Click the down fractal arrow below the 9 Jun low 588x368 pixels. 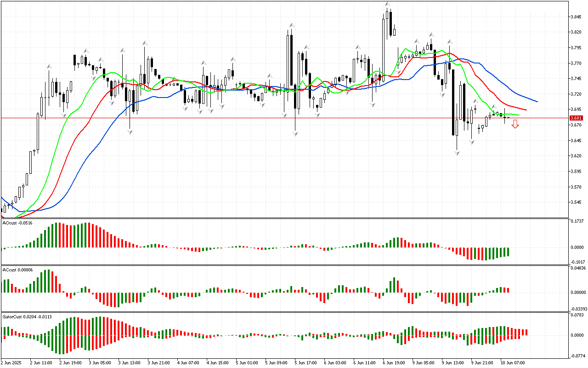click(457, 153)
